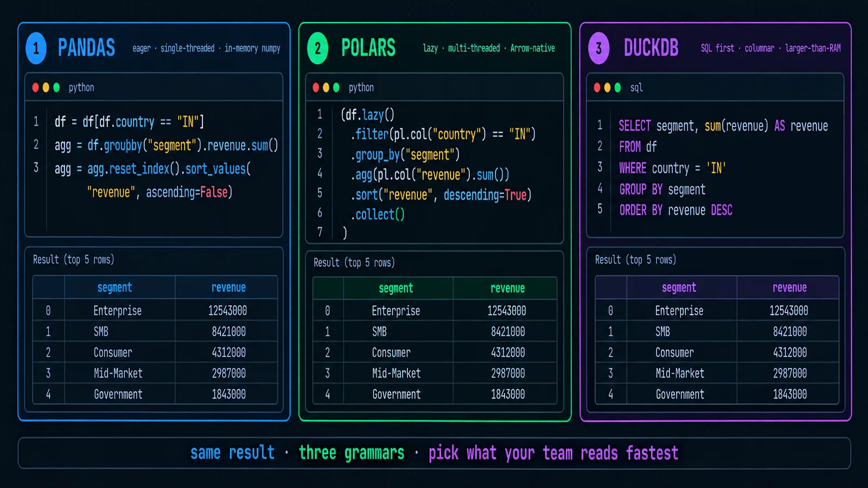Click Pandas code line df[df.country == "IN"]
This screenshot has width=868, height=488.
pyautogui.click(x=129, y=121)
